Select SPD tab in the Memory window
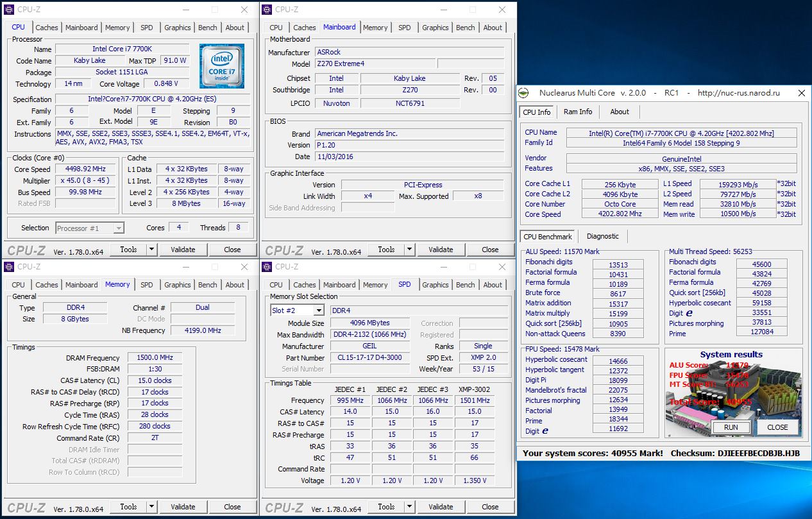This screenshot has width=812, height=519. pos(147,285)
